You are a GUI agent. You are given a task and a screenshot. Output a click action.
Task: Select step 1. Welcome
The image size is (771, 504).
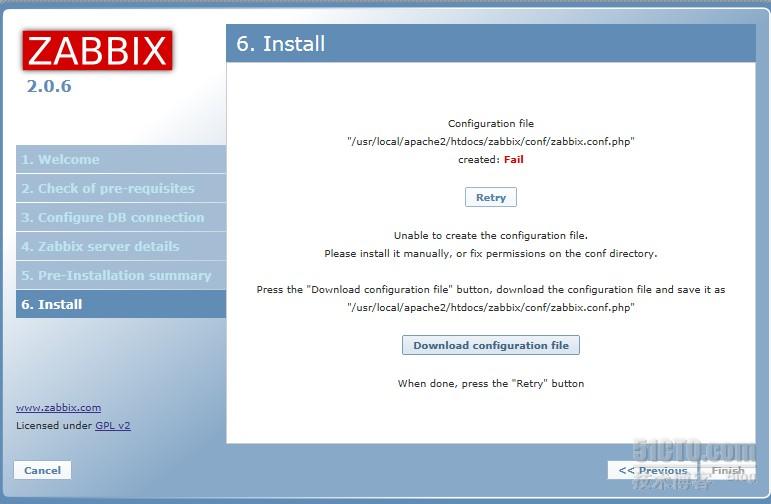tap(121, 159)
